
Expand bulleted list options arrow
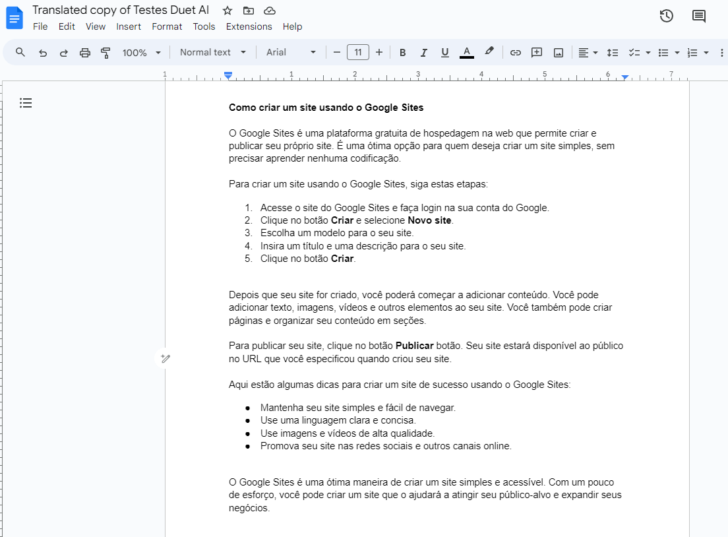[677, 52]
